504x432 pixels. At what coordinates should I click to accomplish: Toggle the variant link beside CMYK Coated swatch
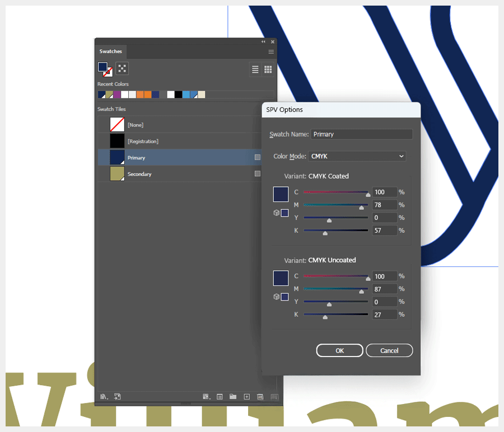click(x=276, y=213)
